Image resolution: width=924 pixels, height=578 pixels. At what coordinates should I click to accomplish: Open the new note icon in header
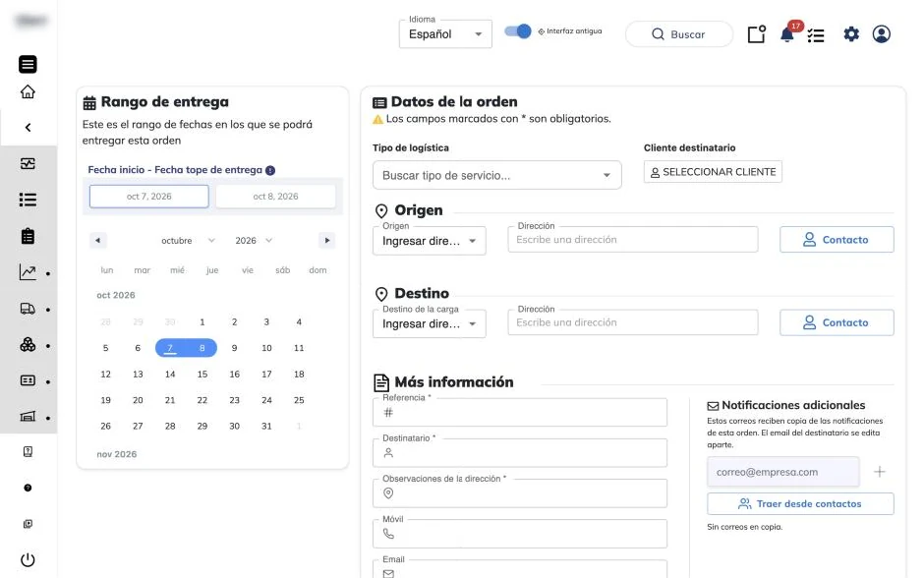[x=757, y=34]
